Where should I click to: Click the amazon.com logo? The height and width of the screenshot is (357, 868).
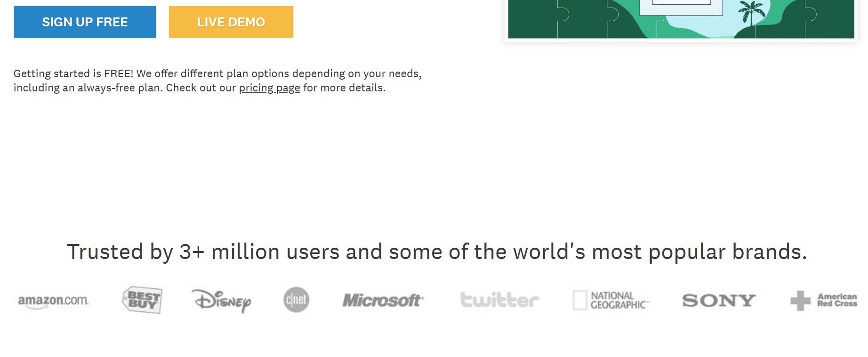coord(53,300)
